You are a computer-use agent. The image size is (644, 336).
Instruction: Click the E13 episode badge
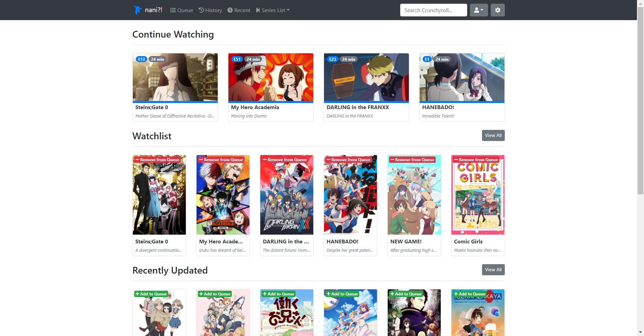(x=142, y=59)
